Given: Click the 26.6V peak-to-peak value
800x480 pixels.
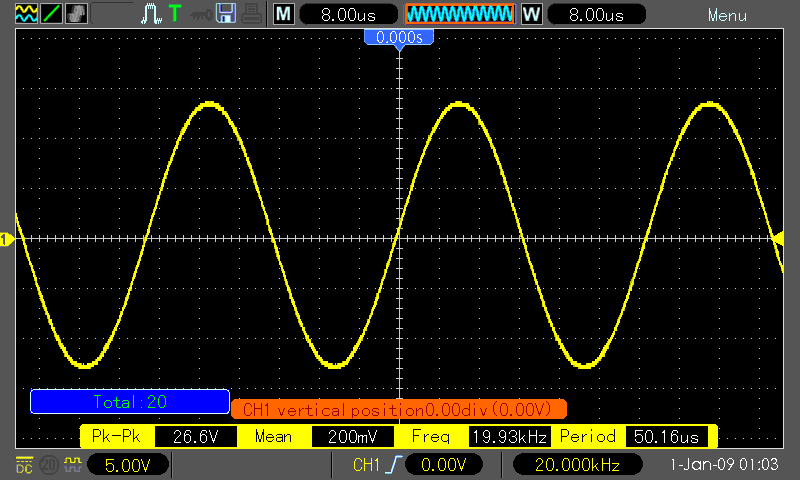Looking at the screenshot, I should (195, 437).
